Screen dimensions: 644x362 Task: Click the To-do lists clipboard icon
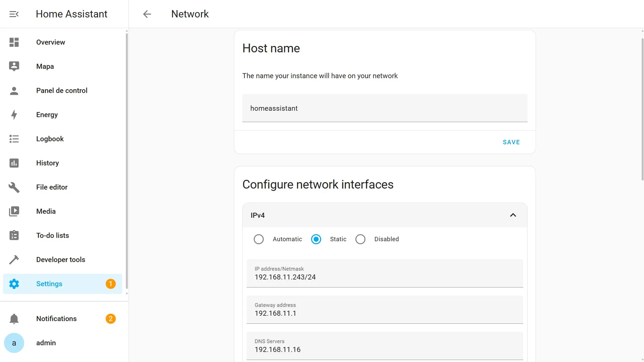click(14, 236)
